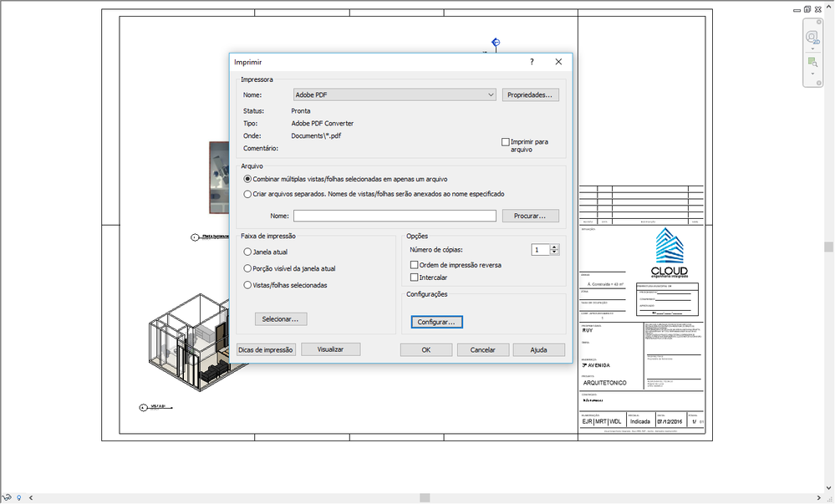Click the horizontal scrollbar thumb at bottom
835x504 pixels.
425,497
